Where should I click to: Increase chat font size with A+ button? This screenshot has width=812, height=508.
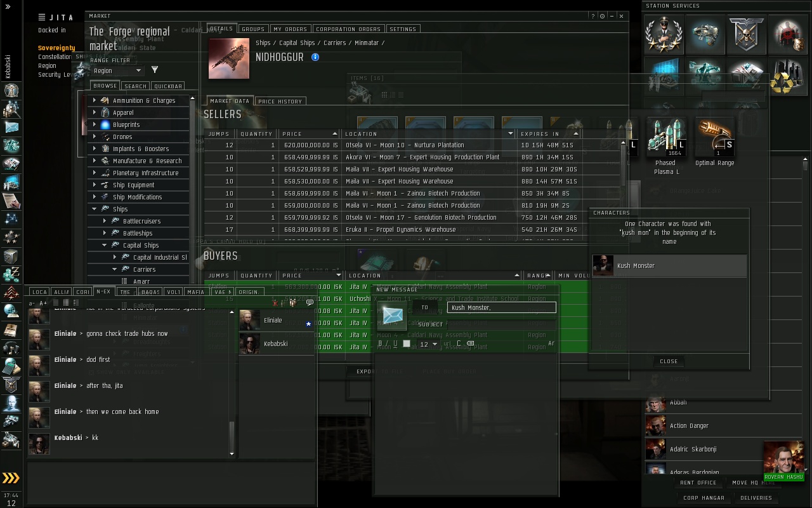[x=43, y=304]
